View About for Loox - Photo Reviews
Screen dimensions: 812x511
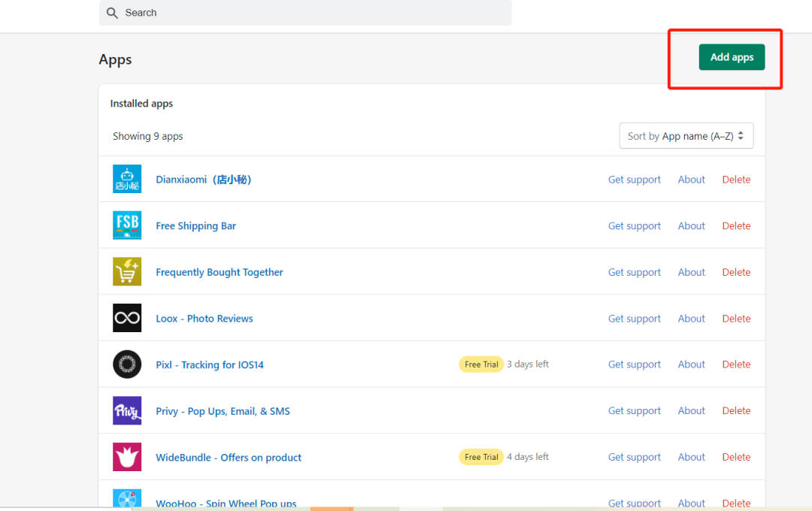(x=692, y=319)
